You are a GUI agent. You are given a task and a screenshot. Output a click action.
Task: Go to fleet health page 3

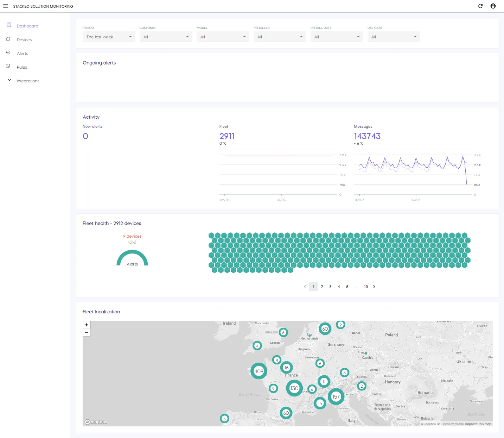pos(330,287)
